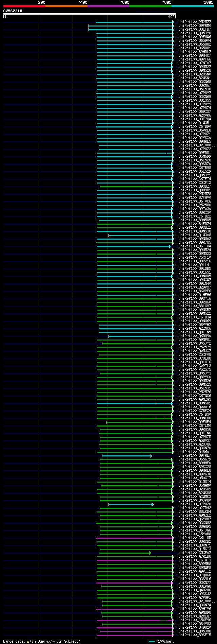Select the UniRef100_Q9M527 label
This screenshot has width=217, height=644.
195,67
